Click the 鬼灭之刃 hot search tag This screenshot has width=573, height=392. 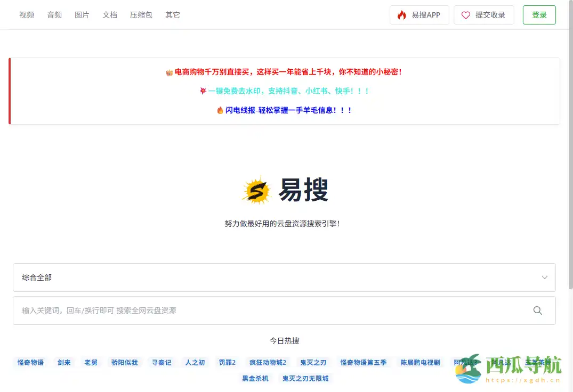pos(312,362)
